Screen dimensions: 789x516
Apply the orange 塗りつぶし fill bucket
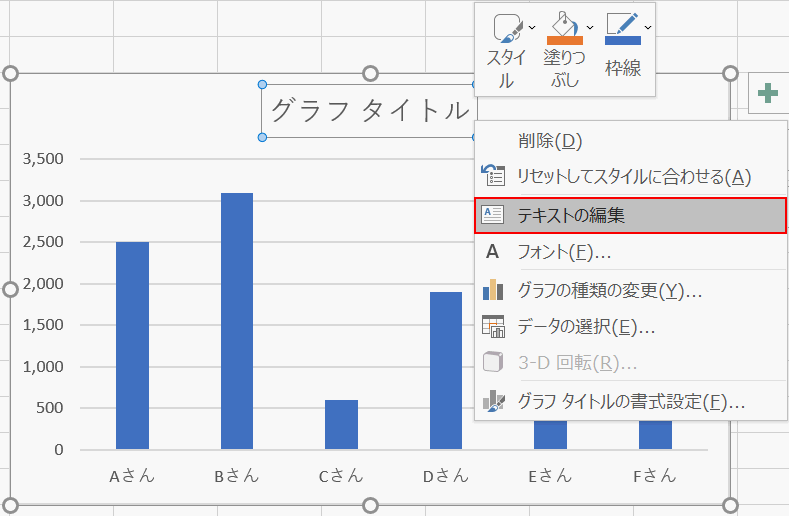565,28
